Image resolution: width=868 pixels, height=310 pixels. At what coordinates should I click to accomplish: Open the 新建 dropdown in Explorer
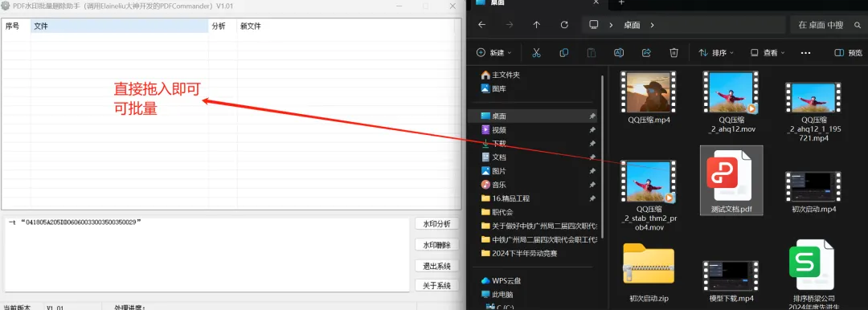pos(493,52)
